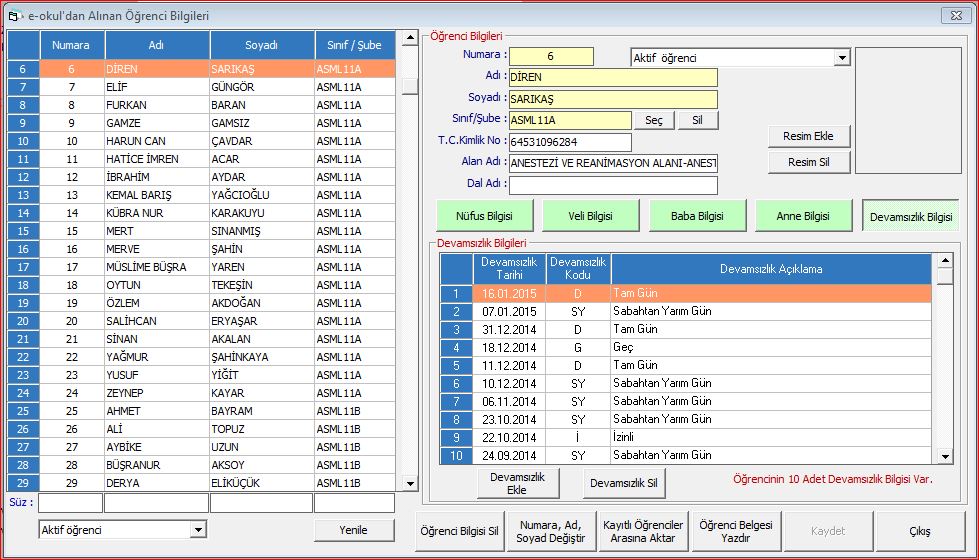Click Seç next to Sınıf/Şube
Image resolution: width=979 pixels, height=560 pixels.
tap(653, 120)
